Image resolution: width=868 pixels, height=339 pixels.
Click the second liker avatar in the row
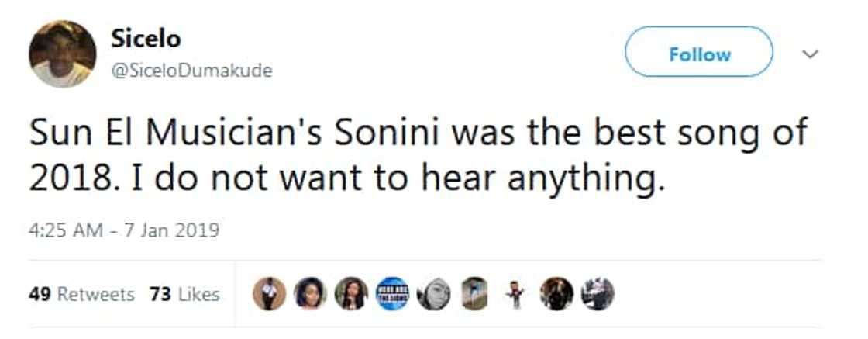pyautogui.click(x=309, y=294)
